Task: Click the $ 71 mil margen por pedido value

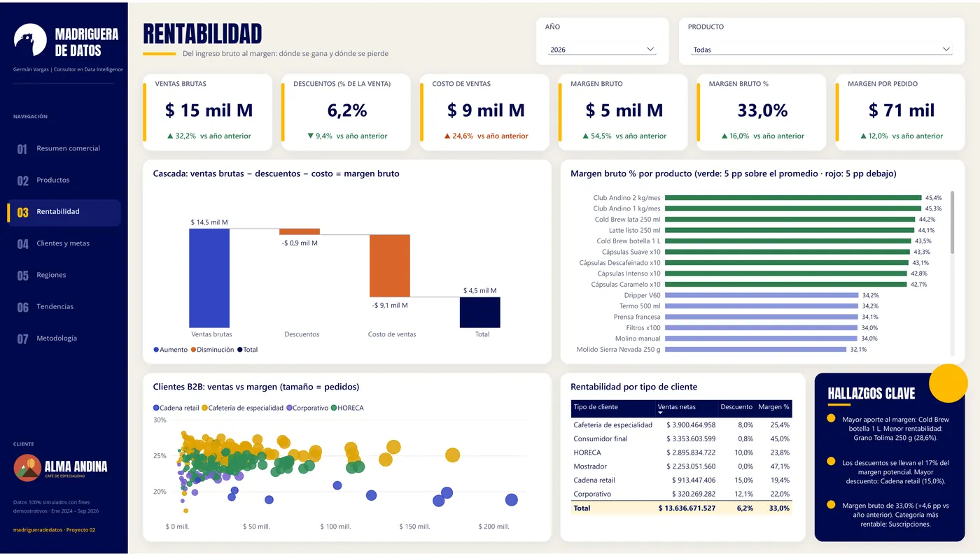Action: pos(902,110)
